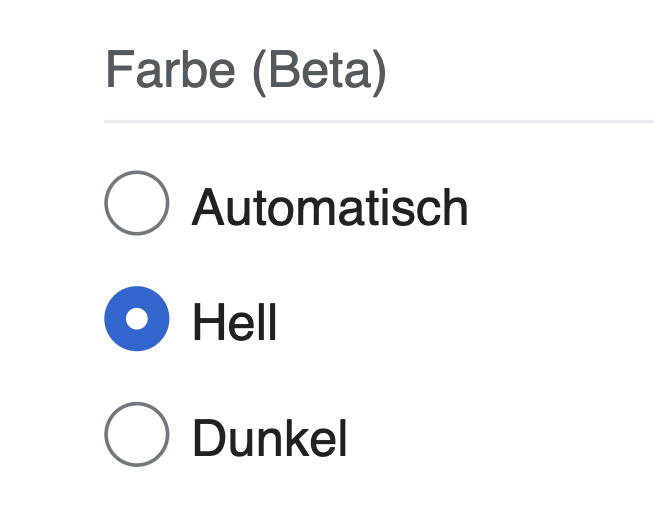Pick the word Dunkel under Farbe
The width and height of the screenshot is (654, 524).
tap(270, 439)
